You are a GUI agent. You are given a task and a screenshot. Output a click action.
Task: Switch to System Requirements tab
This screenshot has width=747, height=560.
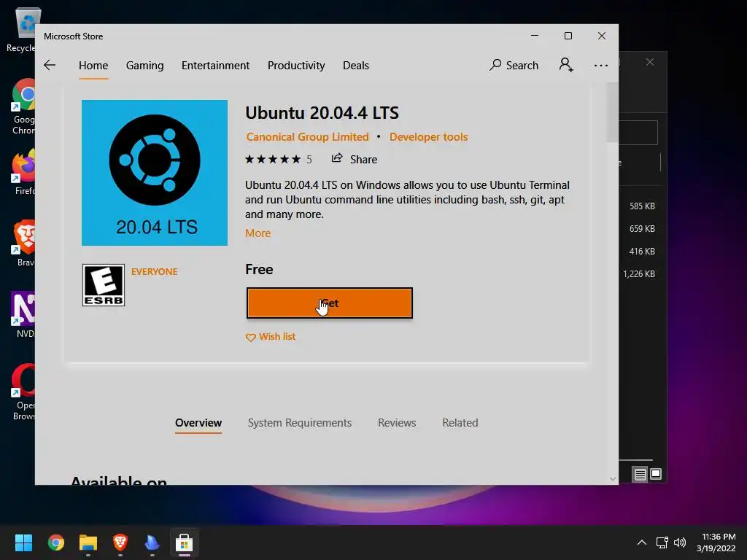point(300,423)
